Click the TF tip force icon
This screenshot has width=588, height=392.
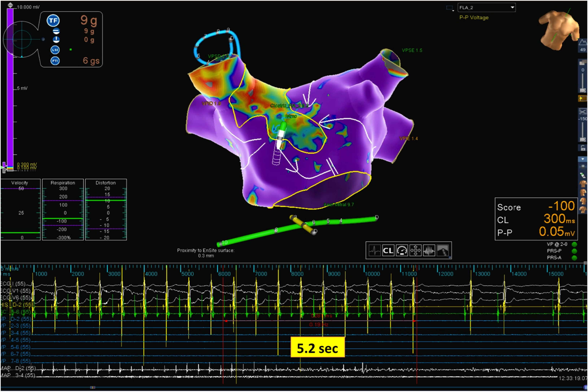(53, 20)
